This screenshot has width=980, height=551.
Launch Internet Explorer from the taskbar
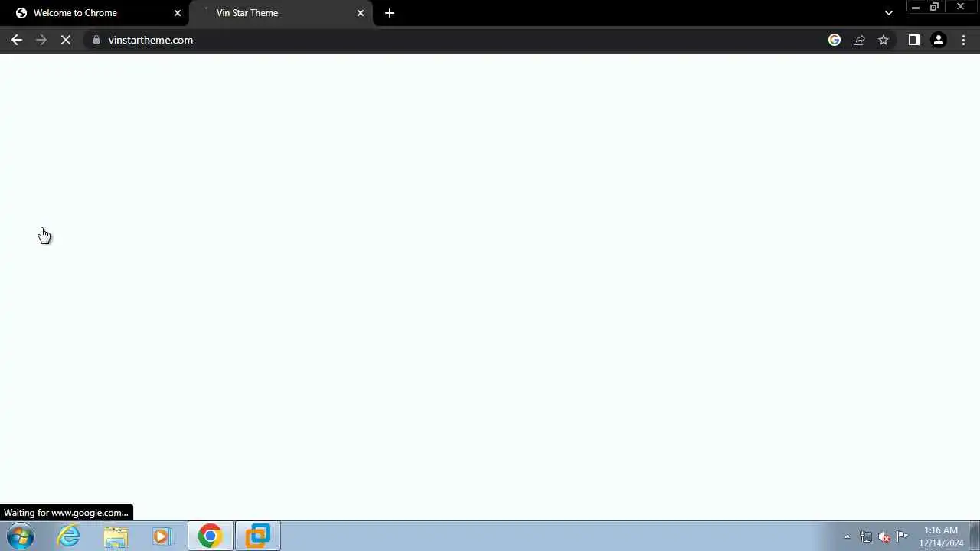(69, 536)
